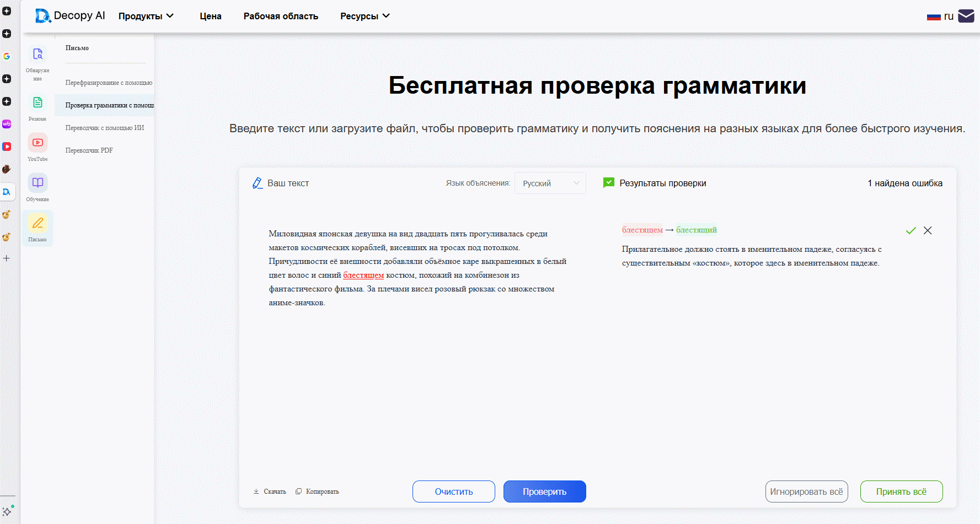Select the Обучение learning tool icon
Viewport: 980px width, 524px height.
click(38, 182)
